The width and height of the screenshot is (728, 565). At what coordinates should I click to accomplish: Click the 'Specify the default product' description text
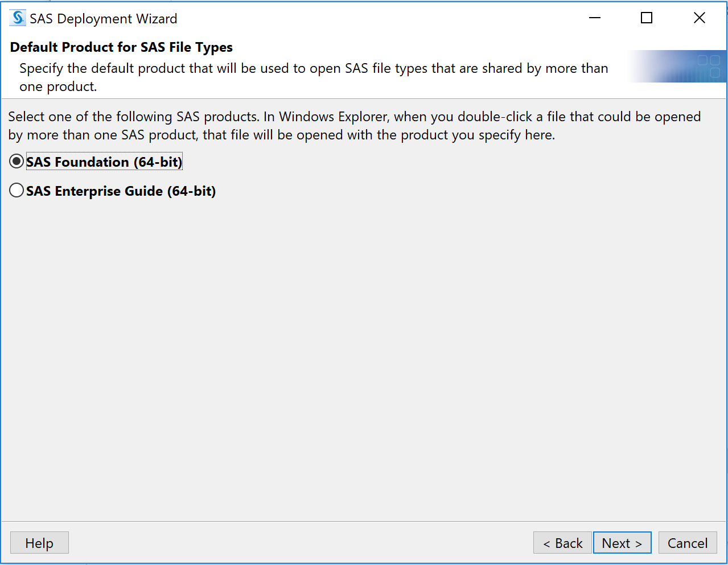314,77
